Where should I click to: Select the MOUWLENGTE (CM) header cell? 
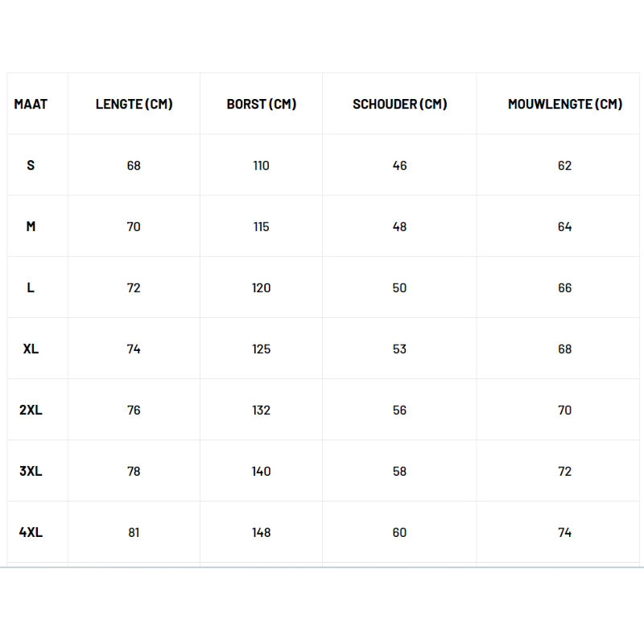[x=564, y=104]
